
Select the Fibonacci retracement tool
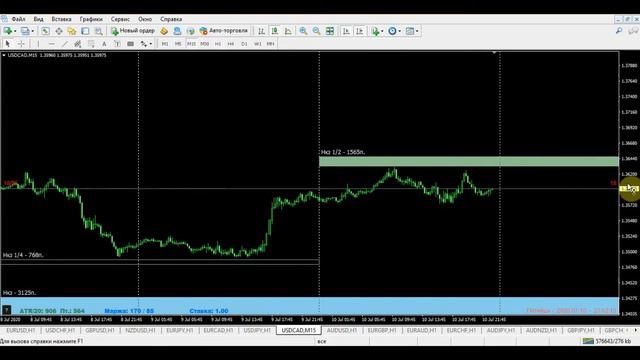91,44
